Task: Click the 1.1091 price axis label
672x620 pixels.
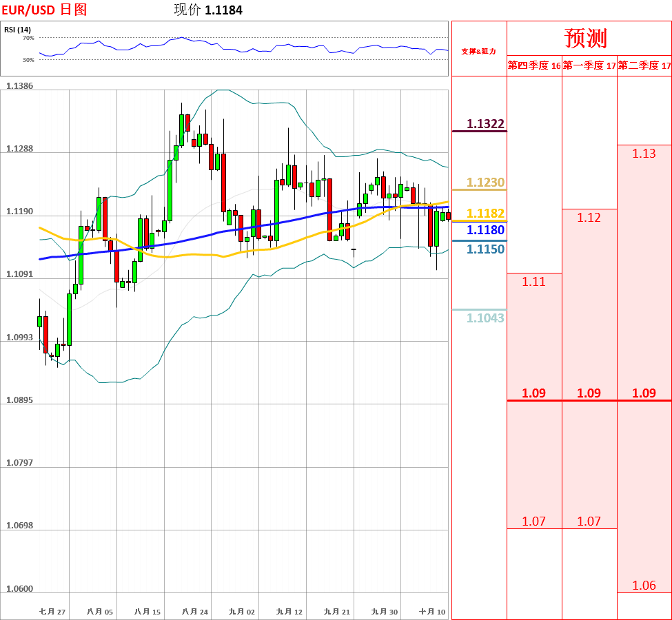Action: click(19, 273)
